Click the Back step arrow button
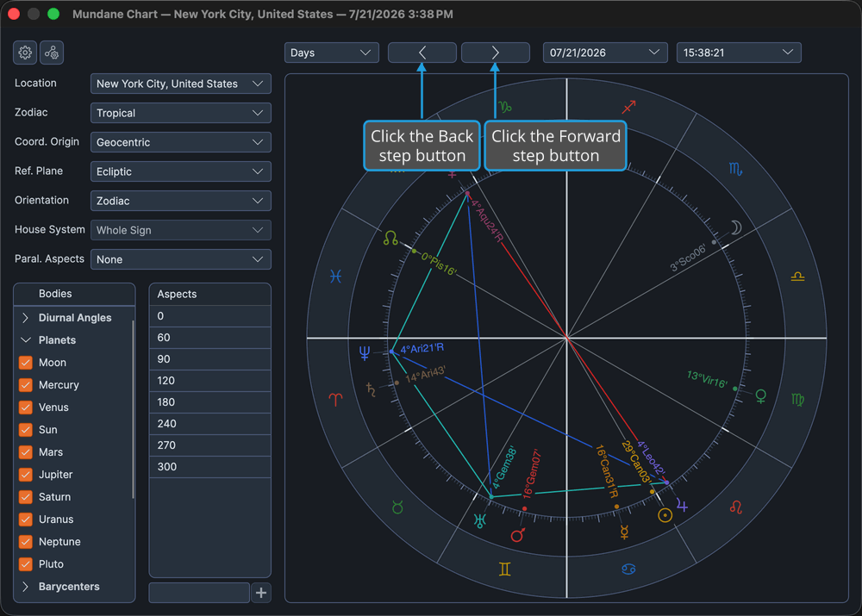The width and height of the screenshot is (862, 616). [422, 53]
